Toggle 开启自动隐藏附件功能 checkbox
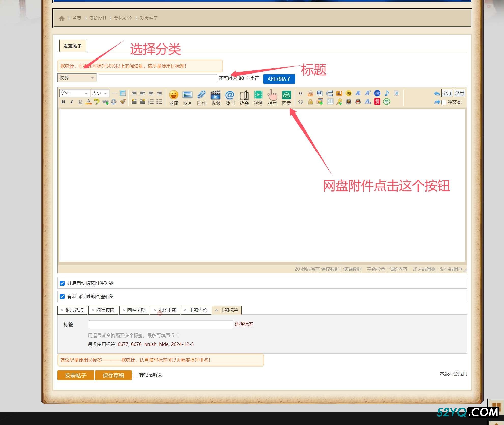Screen dimensions: 504x425 (62, 283)
